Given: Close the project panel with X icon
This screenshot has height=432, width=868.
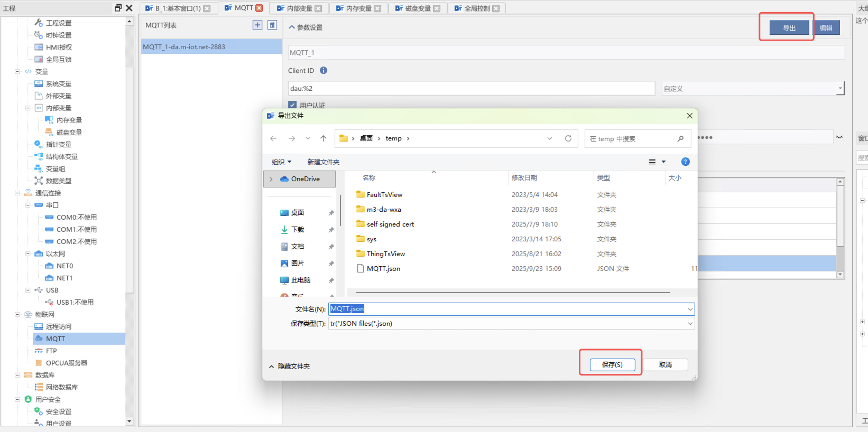Looking at the screenshot, I should click(x=129, y=8).
